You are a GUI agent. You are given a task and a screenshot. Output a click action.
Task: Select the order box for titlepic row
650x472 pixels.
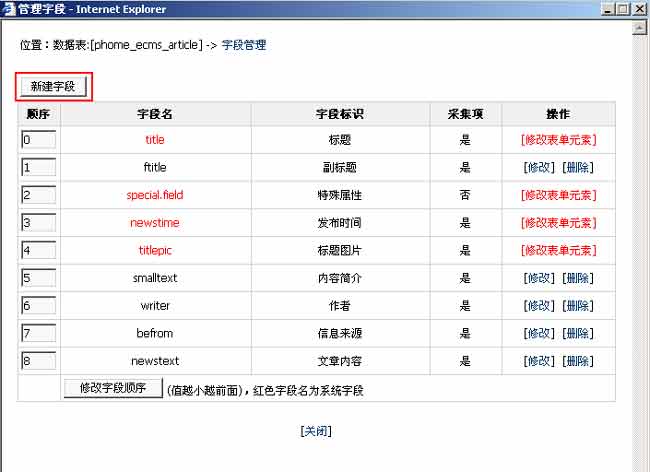[38, 250]
